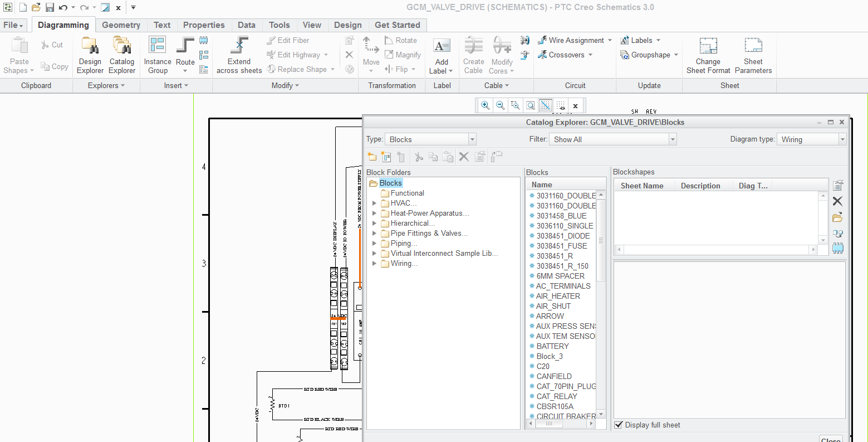The image size is (868, 442).
Task: Click the zoom out icon
Action: (501, 105)
